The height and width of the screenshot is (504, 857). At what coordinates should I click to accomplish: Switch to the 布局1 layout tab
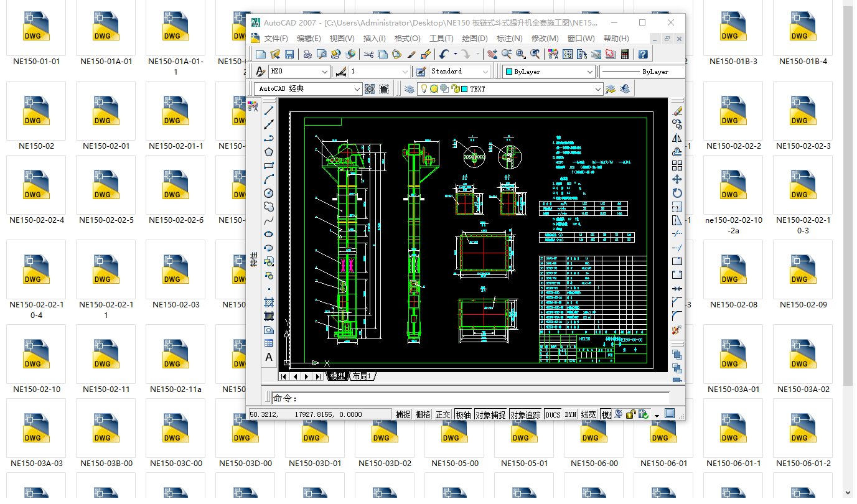click(362, 376)
